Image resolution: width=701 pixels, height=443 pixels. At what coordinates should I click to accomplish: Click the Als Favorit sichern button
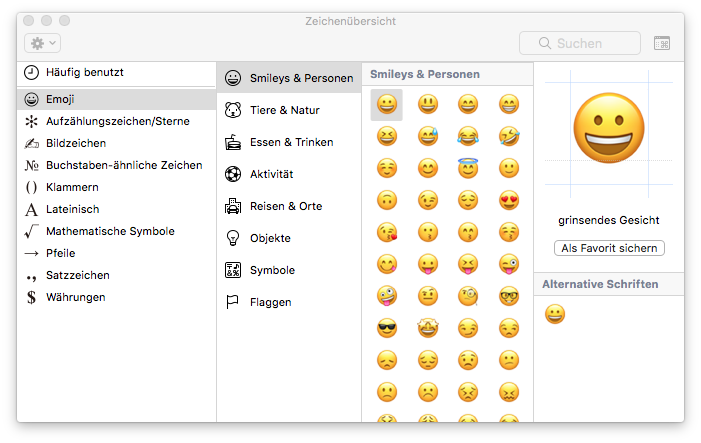pos(609,248)
